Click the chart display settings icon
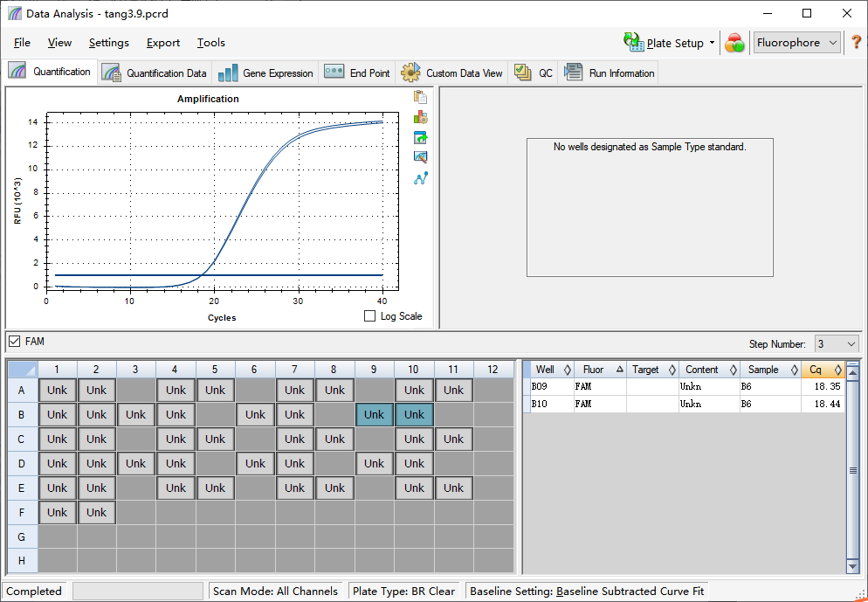The width and height of the screenshot is (868, 602). pos(420,117)
